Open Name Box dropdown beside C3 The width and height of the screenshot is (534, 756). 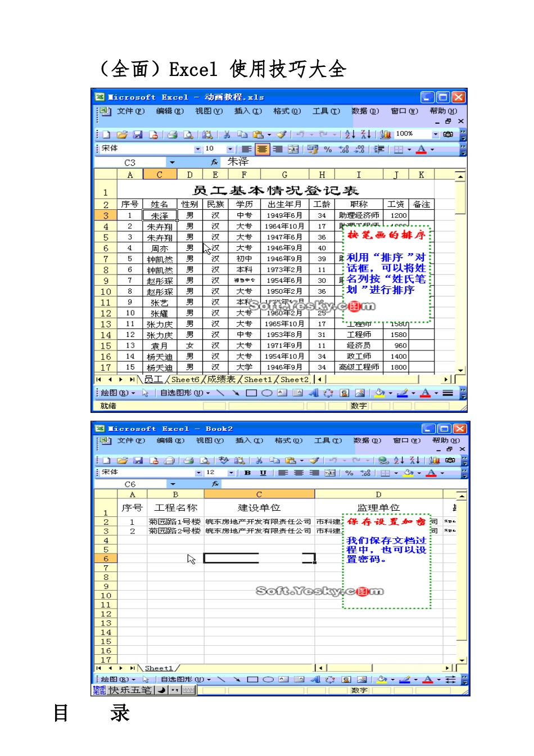pyautogui.click(x=172, y=163)
